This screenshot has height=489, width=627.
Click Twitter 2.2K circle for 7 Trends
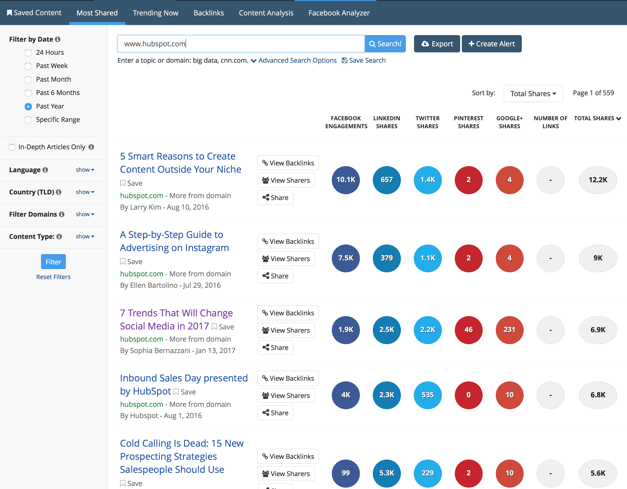pyautogui.click(x=427, y=330)
